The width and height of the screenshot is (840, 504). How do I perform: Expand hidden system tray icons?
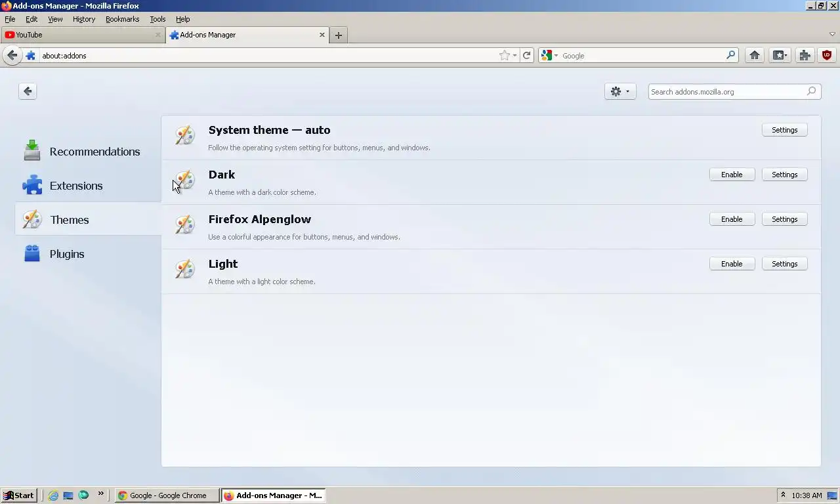[x=783, y=495]
